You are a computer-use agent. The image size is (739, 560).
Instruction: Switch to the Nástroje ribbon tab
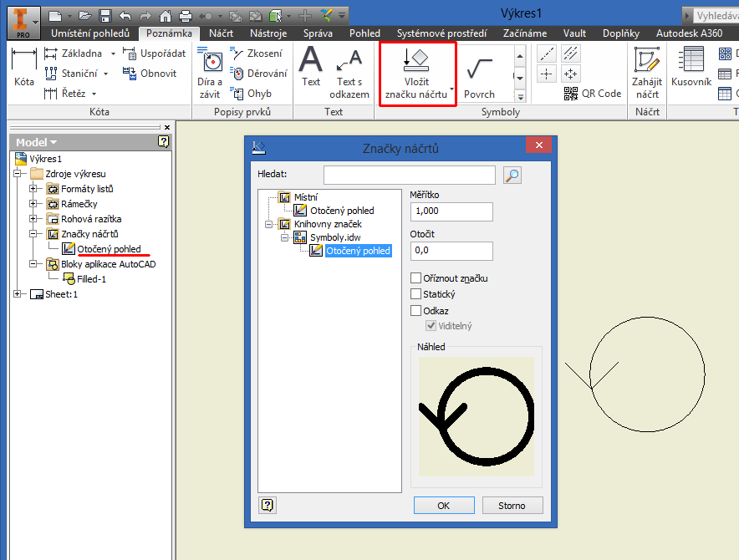pyautogui.click(x=268, y=33)
